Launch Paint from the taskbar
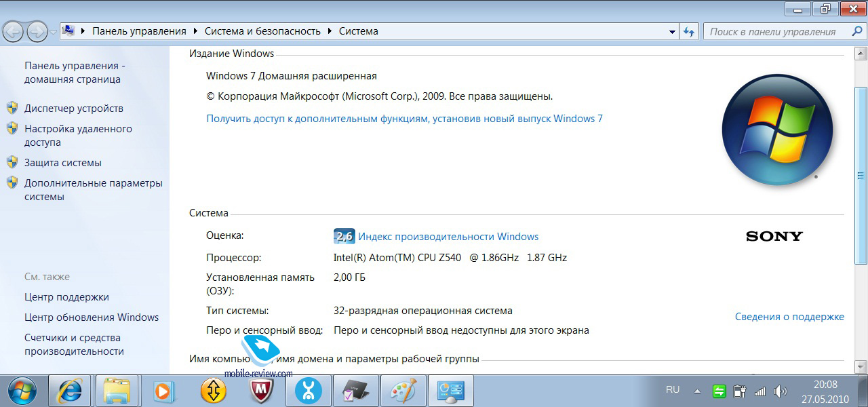868x407 pixels. tap(403, 391)
